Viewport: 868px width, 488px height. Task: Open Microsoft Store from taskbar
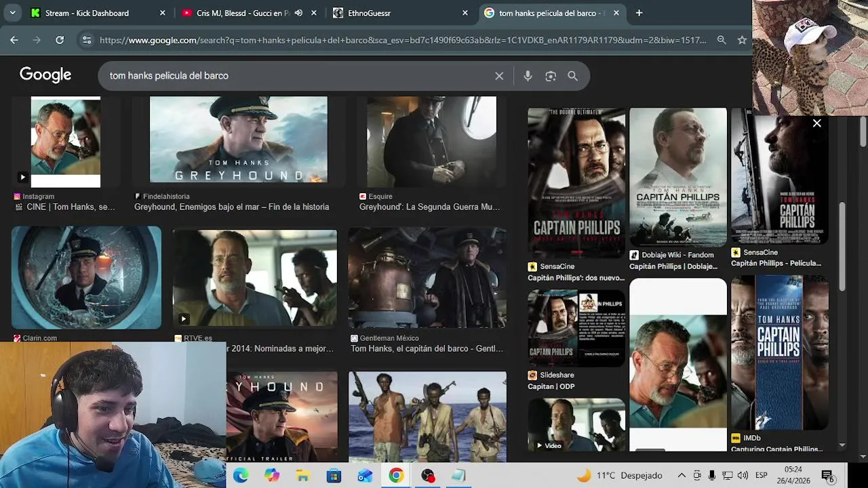tap(334, 476)
